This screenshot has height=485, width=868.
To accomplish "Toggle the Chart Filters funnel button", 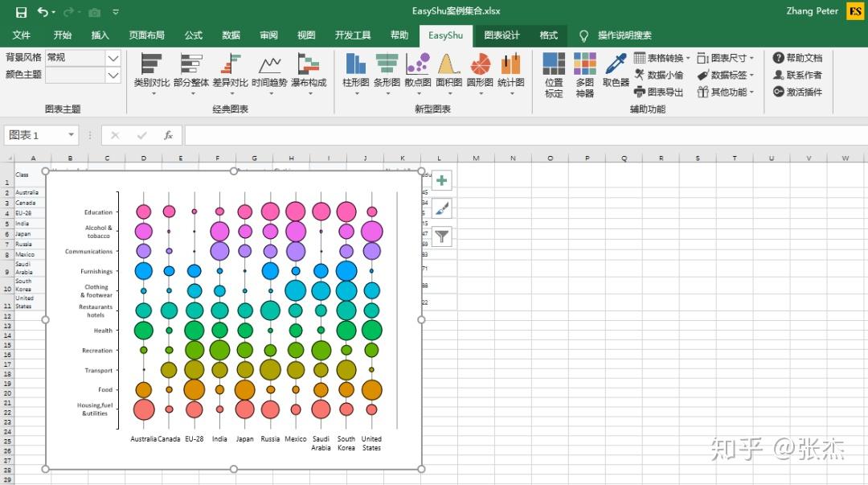I will [441, 235].
